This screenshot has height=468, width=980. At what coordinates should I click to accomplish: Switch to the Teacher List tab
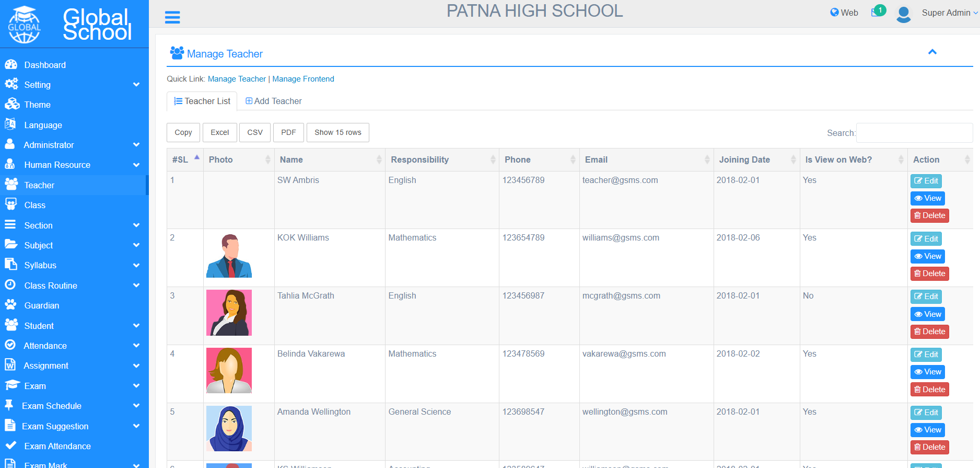pyautogui.click(x=202, y=101)
